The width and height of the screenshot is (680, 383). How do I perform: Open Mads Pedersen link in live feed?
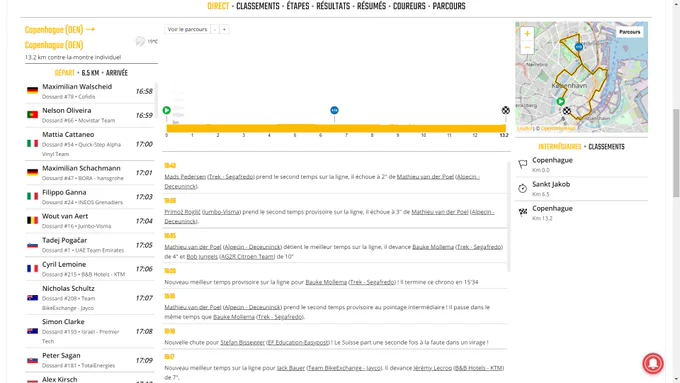coord(185,177)
